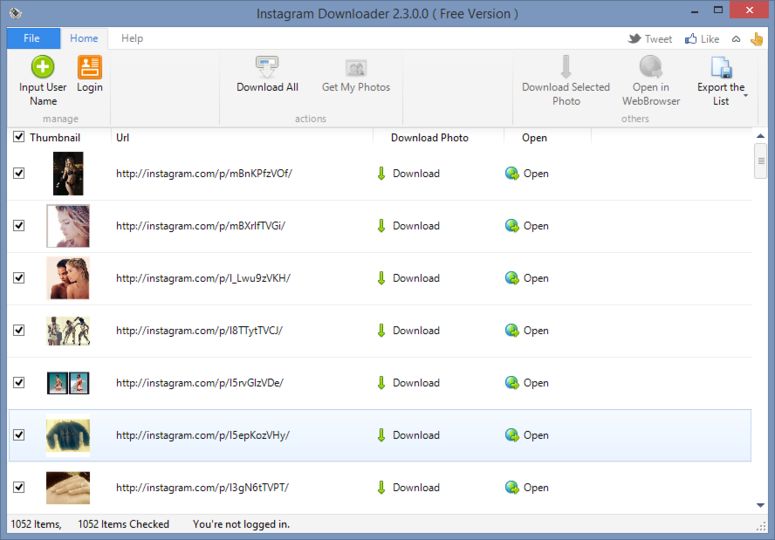Viewport: 775px width, 540px height.
Task: Click Open link for I8TTytTVCJ row
Action: pyautogui.click(x=536, y=331)
